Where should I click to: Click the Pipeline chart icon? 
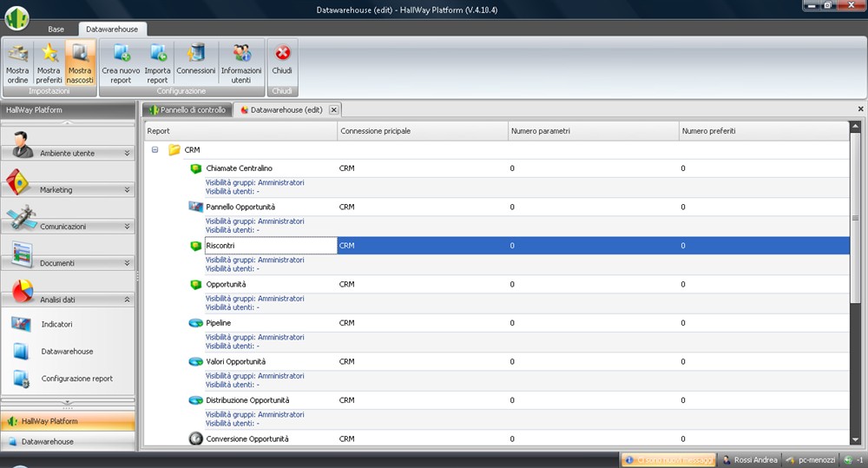tap(196, 323)
